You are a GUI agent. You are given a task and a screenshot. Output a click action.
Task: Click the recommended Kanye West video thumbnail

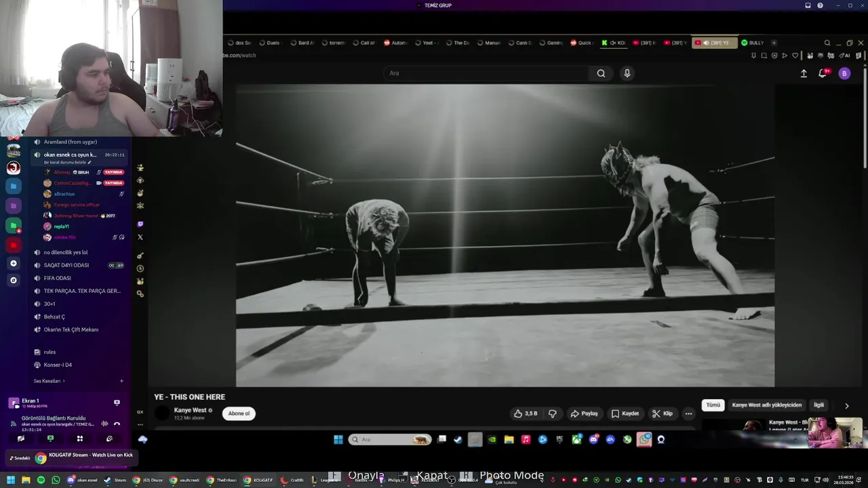pyautogui.click(x=734, y=426)
